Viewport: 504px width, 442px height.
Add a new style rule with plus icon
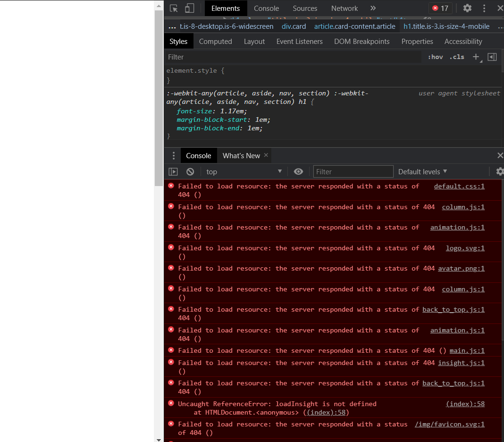475,57
